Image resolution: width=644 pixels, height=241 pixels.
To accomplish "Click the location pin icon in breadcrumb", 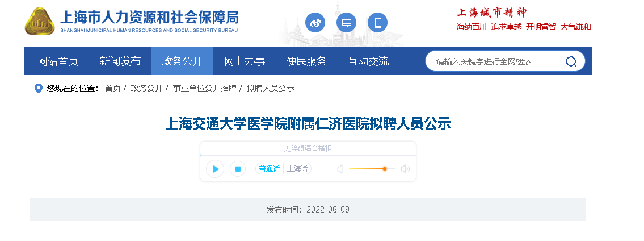I will coord(38,89).
